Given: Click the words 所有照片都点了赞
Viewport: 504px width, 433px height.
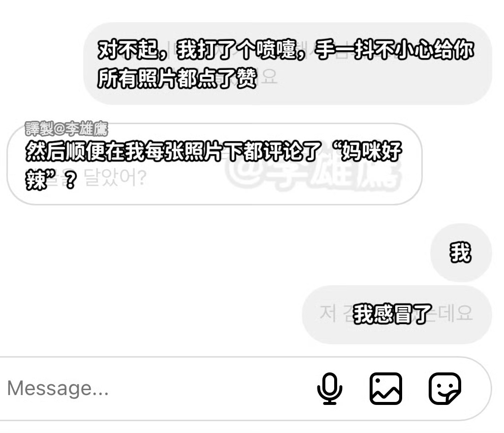Looking at the screenshot, I should point(177,78).
